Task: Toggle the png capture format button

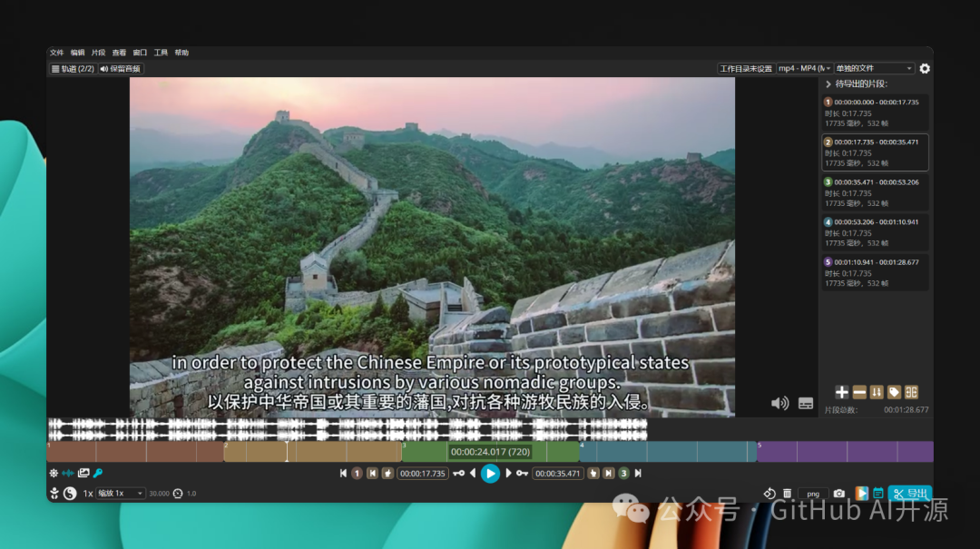Action: click(813, 494)
